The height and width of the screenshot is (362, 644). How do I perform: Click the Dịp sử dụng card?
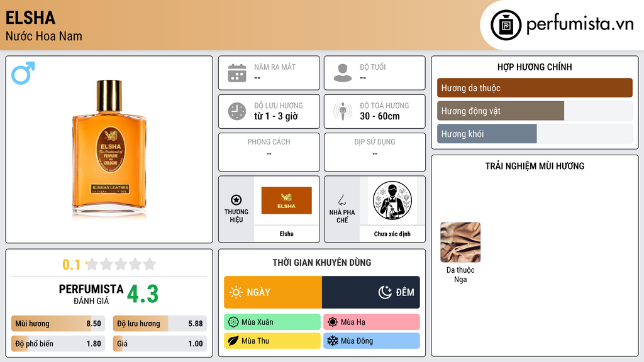375,152
